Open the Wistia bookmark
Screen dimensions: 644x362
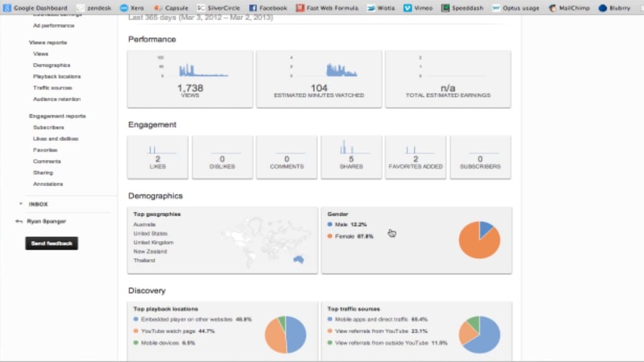click(380, 8)
